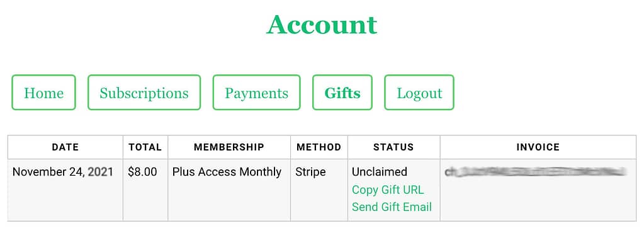The width and height of the screenshot is (644, 233).
Task: Select the Gifts tab
Action: 342,93
